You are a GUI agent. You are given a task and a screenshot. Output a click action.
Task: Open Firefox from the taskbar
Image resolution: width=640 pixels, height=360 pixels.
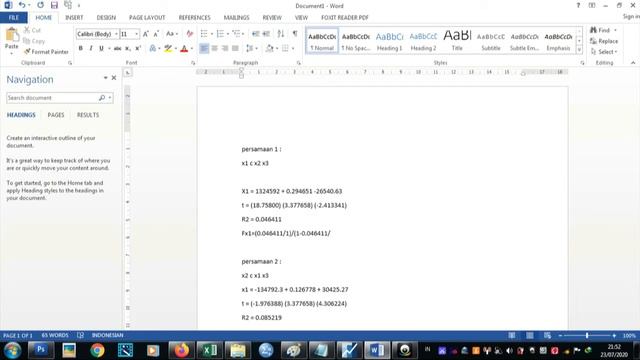pos(181,350)
